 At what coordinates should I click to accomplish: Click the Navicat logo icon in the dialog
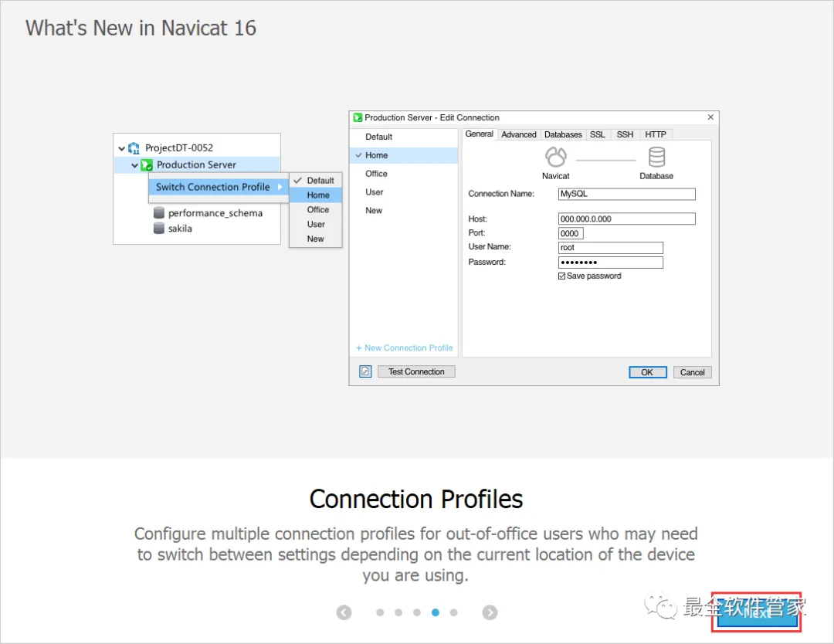(x=556, y=158)
